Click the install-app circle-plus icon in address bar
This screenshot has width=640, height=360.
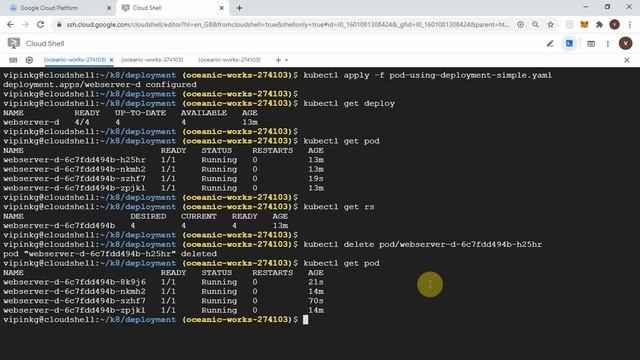point(520,24)
